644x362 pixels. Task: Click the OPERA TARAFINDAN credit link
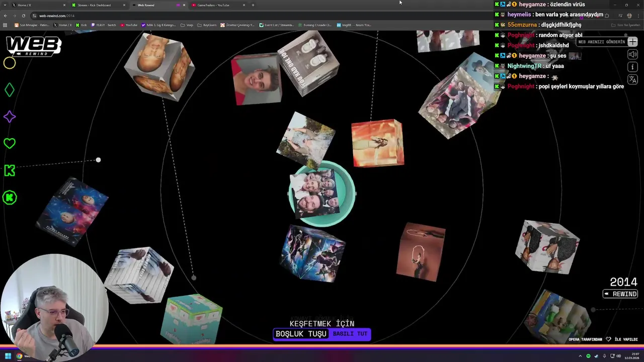pyautogui.click(x=585, y=339)
